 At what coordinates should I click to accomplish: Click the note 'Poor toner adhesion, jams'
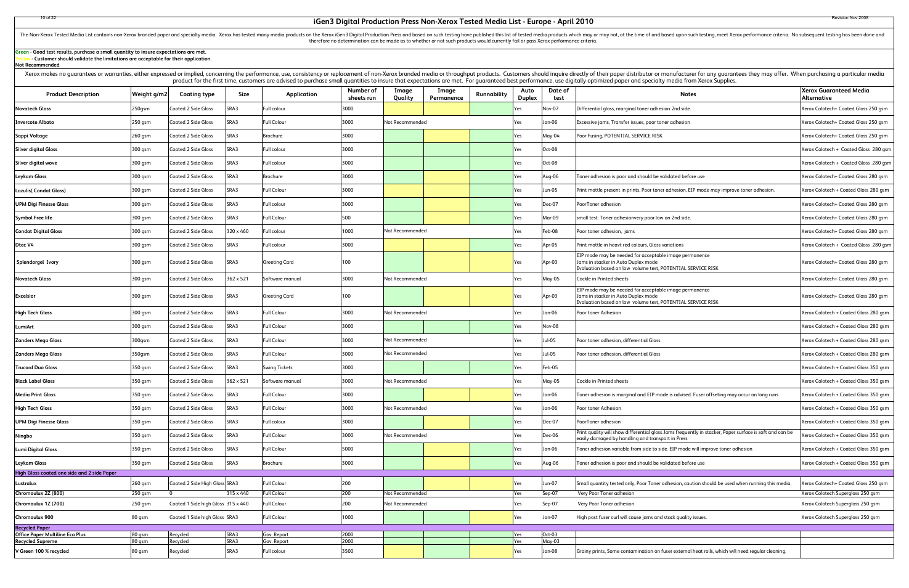tap(606, 231)
